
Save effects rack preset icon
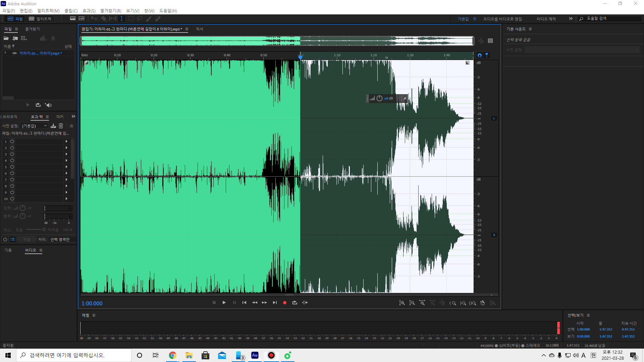53,126
